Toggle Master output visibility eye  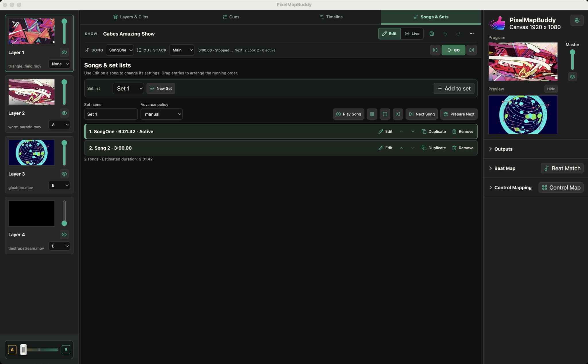[x=572, y=77]
